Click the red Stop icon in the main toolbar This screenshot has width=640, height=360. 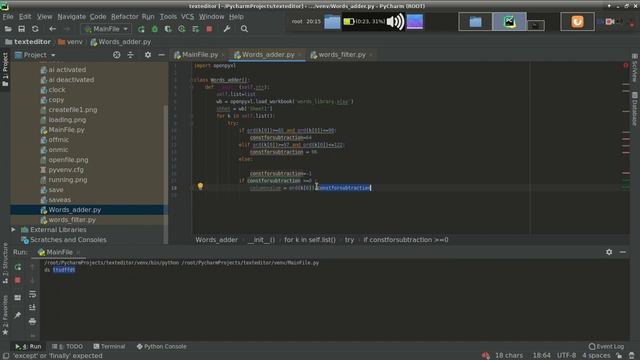pos(209,29)
